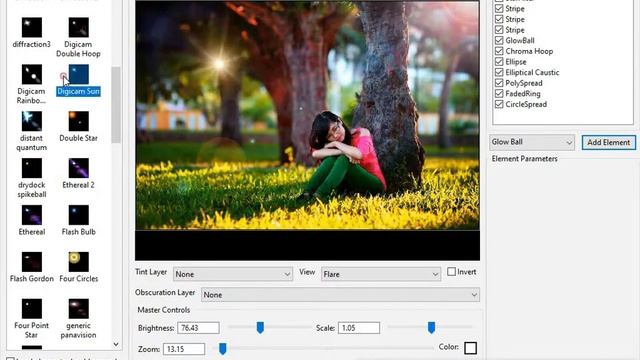Select the diffraction3 flare preset thumbnail
The image size is (640, 360).
click(x=31, y=28)
